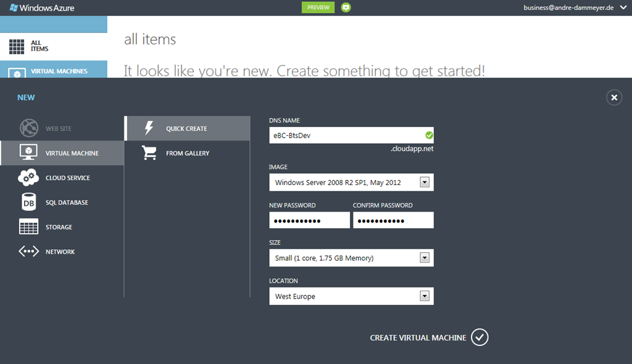Click the Network arrows icon
The height and width of the screenshot is (364, 632).
click(x=28, y=252)
